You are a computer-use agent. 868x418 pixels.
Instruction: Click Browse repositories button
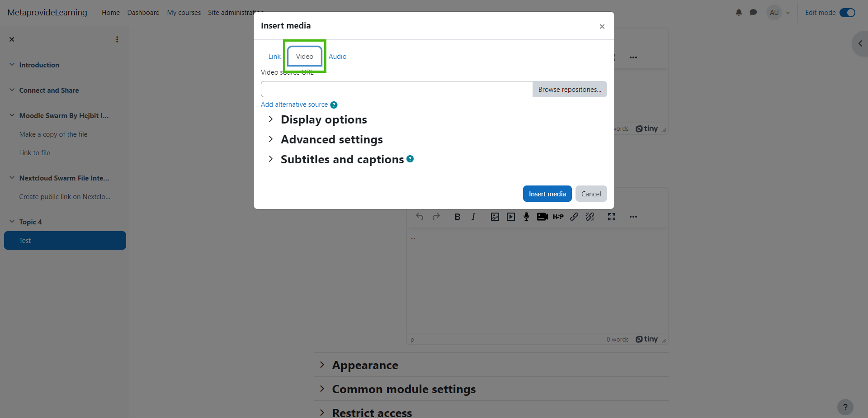tap(570, 90)
